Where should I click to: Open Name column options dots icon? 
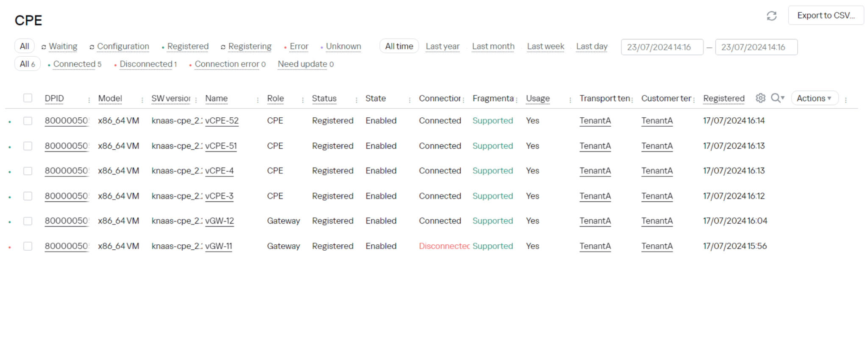(x=258, y=100)
